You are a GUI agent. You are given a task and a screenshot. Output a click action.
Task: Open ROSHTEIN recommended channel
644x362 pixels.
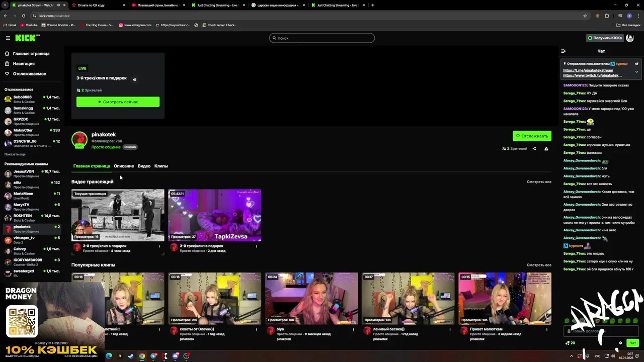coord(32,218)
